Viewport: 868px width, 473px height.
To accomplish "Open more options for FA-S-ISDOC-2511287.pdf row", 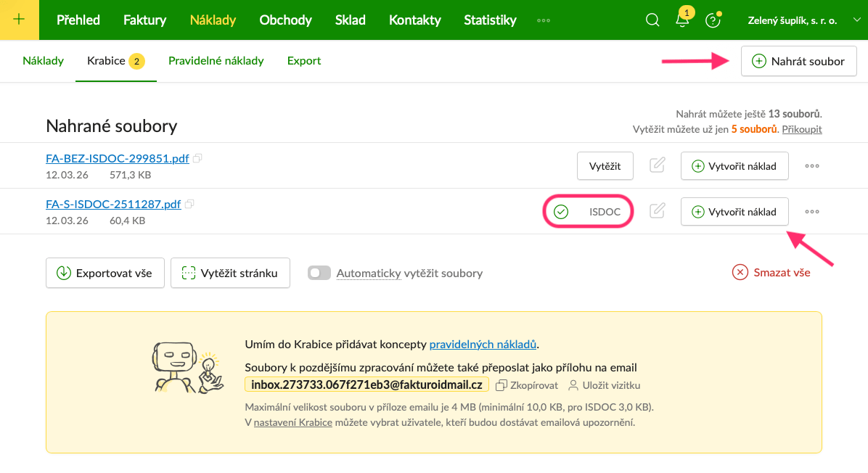I will [812, 212].
